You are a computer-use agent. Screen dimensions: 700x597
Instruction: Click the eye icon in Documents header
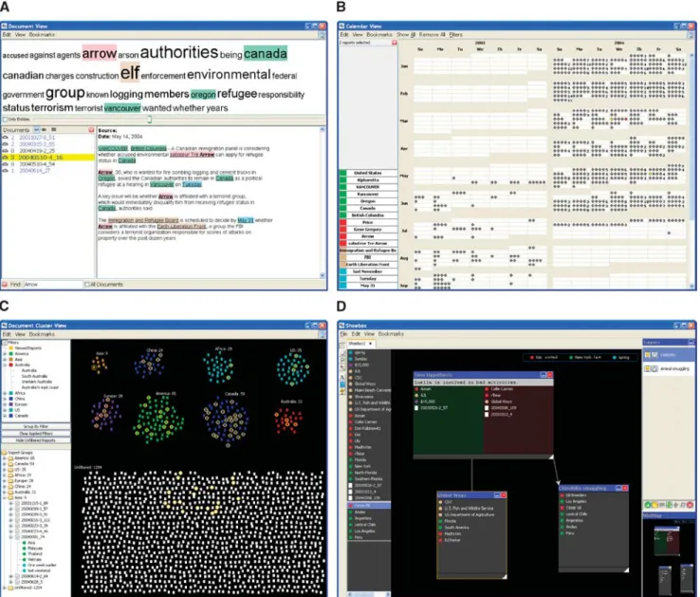(45, 130)
